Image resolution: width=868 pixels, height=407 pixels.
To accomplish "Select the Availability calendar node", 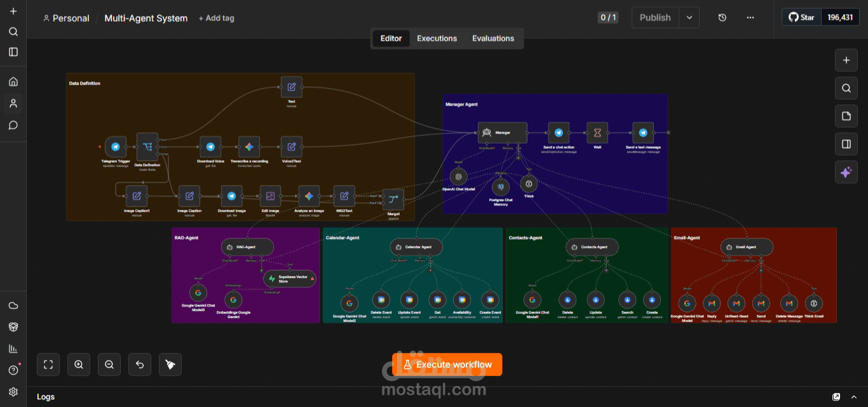I will point(463,300).
